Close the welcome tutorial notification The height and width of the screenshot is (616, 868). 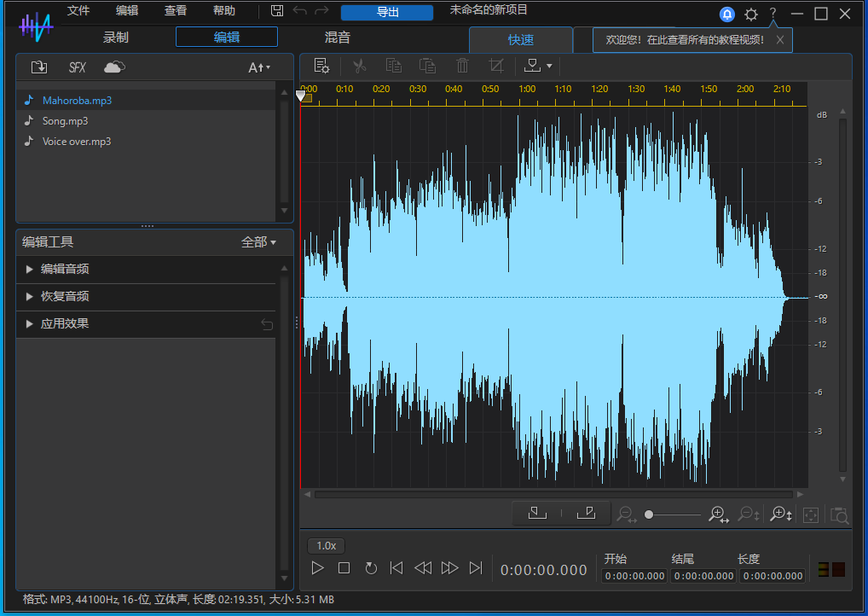click(x=779, y=39)
